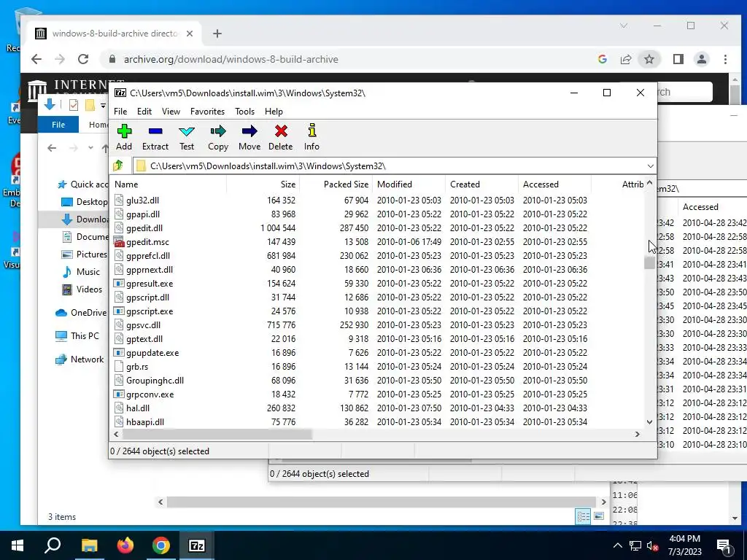
Task: Open Chrome's three-dot menu
Action: [725, 59]
